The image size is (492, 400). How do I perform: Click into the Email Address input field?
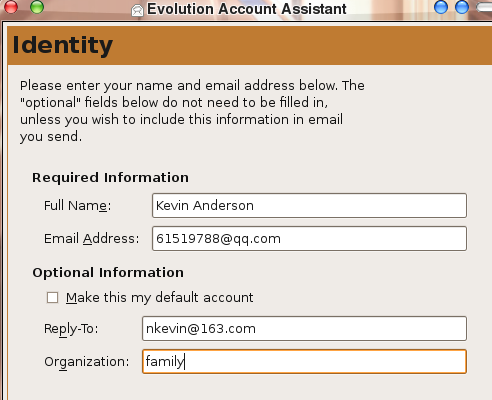click(309, 238)
